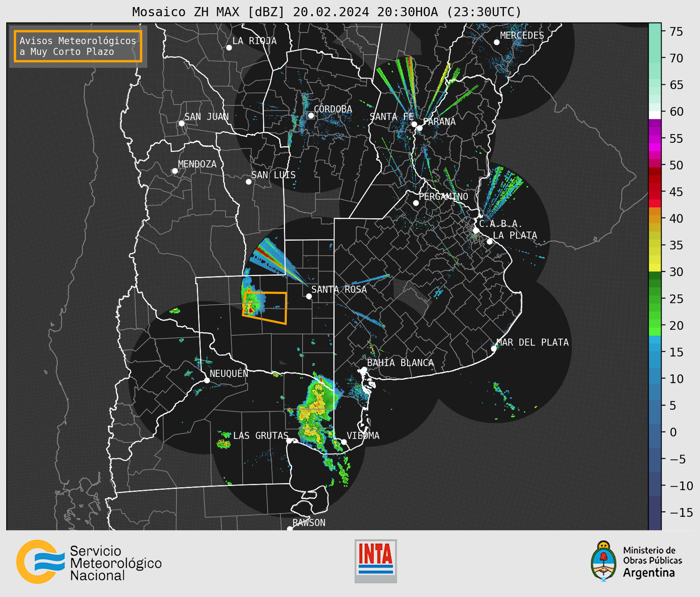Screen dimensions: 700x597
Task: Click the Paraná city marker dot
Action: click(x=420, y=128)
